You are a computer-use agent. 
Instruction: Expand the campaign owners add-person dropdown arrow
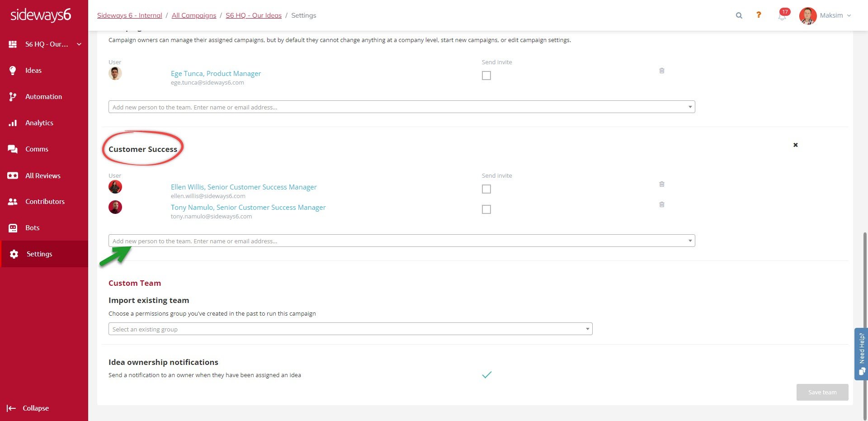690,107
